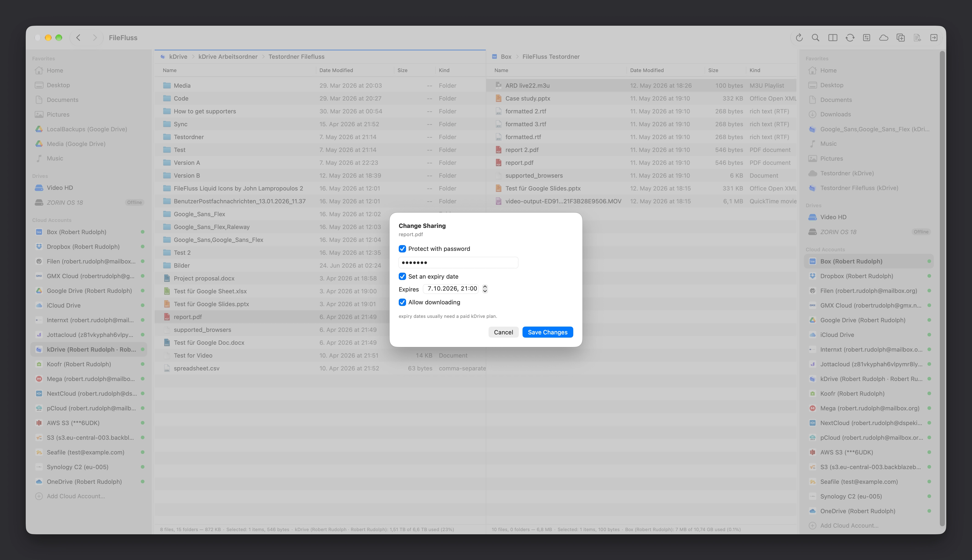Image resolution: width=972 pixels, height=560 pixels.
Task: Select ARD live22.m3u in right pane
Action: pos(641,85)
